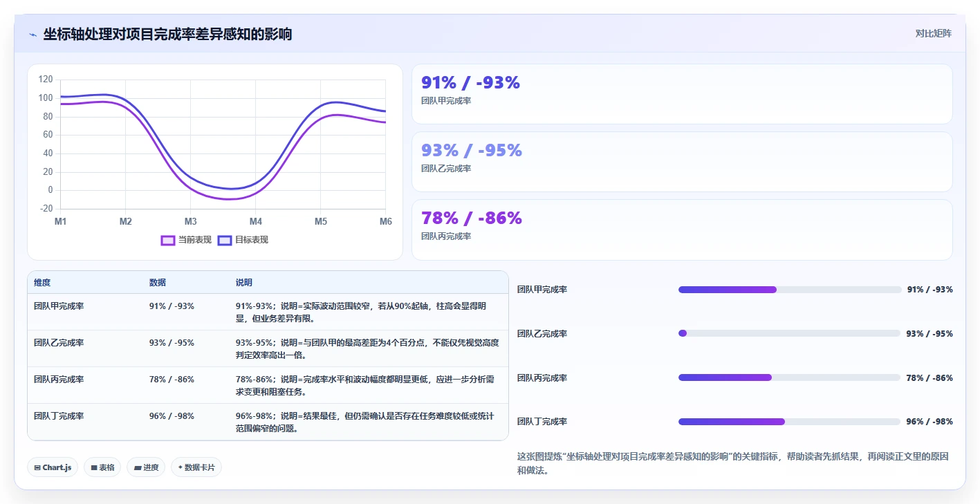Click the 团队乙完成率 progress bar
The height and width of the screenshot is (504, 980).
(x=789, y=333)
